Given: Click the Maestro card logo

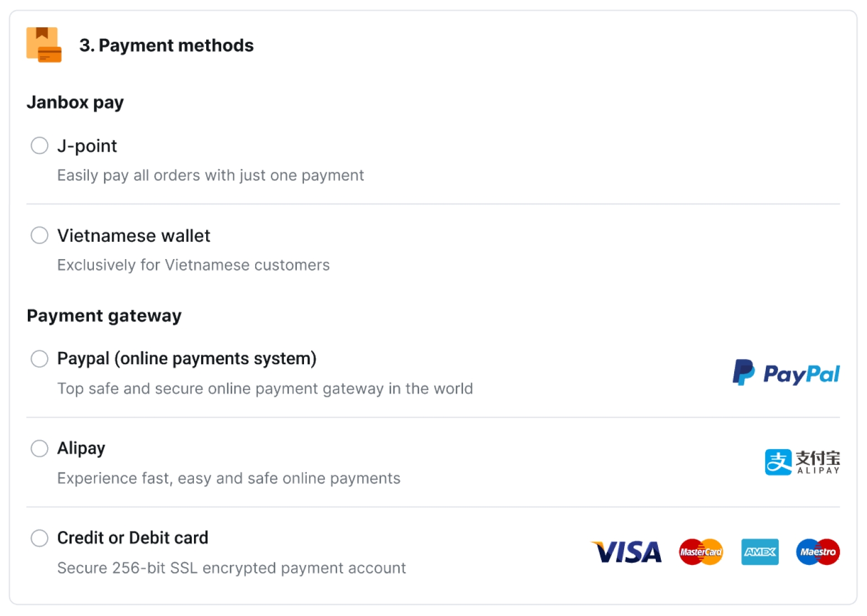Looking at the screenshot, I should click(x=818, y=552).
